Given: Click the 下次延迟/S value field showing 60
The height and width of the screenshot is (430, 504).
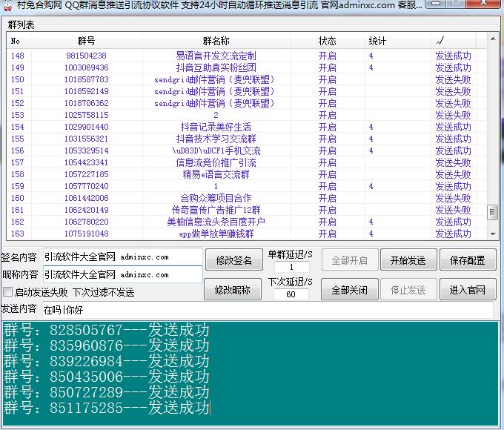Looking at the screenshot, I should (291, 294).
